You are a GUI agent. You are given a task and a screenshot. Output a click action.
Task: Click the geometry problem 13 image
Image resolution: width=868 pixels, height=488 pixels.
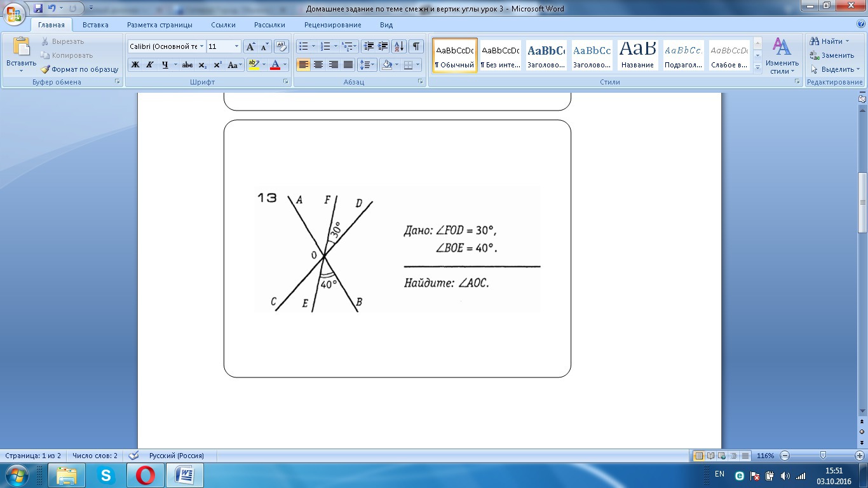point(397,249)
